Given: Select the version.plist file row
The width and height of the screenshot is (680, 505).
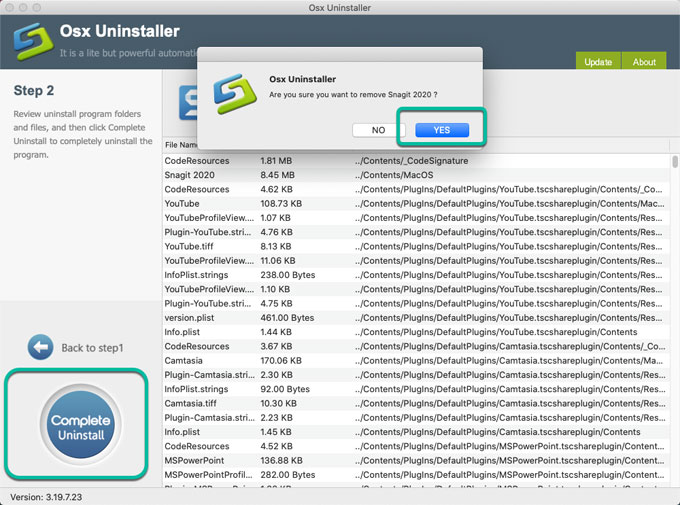Looking at the screenshot, I should click(x=416, y=318).
